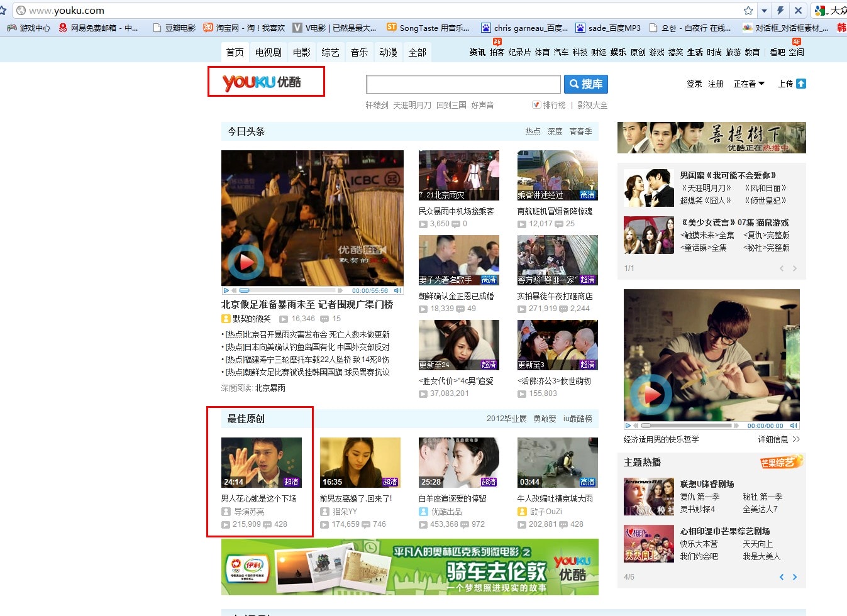Image resolution: width=847 pixels, height=616 pixels.
Task: Open the 男人花心就是这个下场 thumbnail
Action: coord(262,463)
